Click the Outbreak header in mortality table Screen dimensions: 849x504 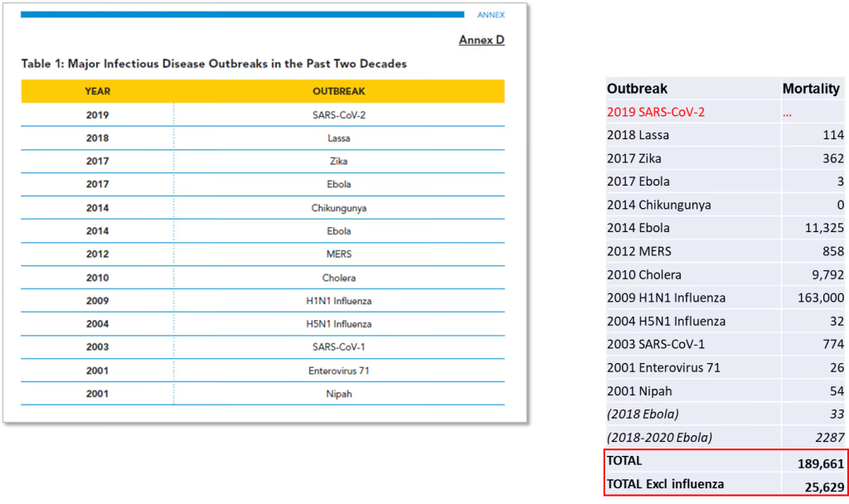coord(637,89)
